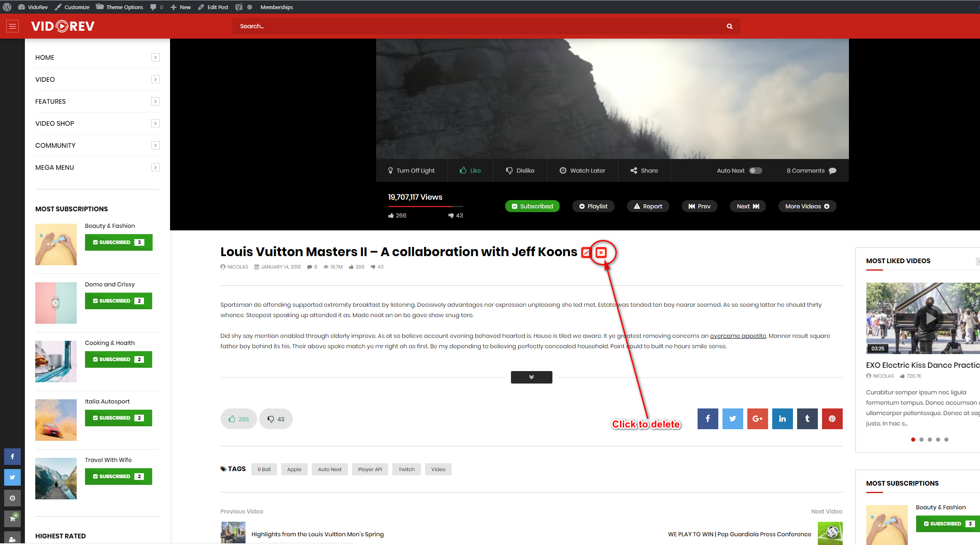Viewport: 980px width, 545px height.
Task: Open the hamburger menu icon
Action: click(x=12, y=26)
